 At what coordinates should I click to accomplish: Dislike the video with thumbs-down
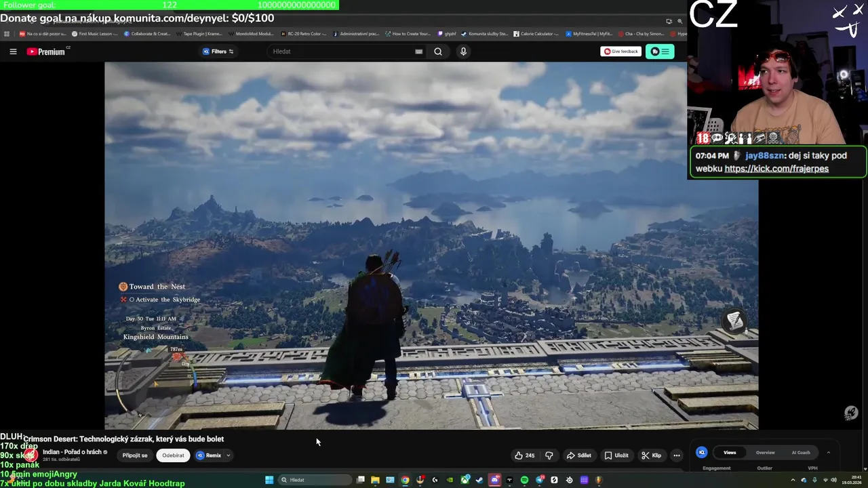click(549, 455)
